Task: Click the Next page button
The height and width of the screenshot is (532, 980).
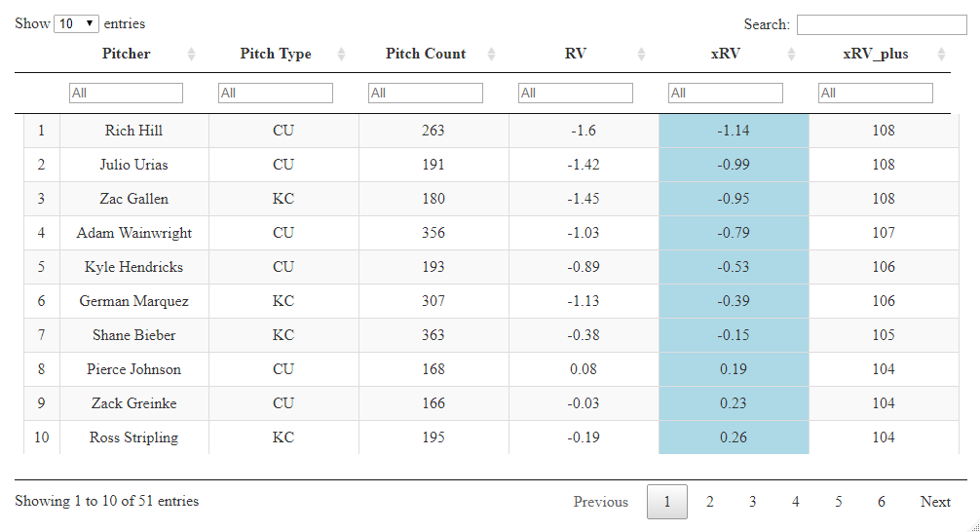Action: pyautogui.click(x=935, y=502)
